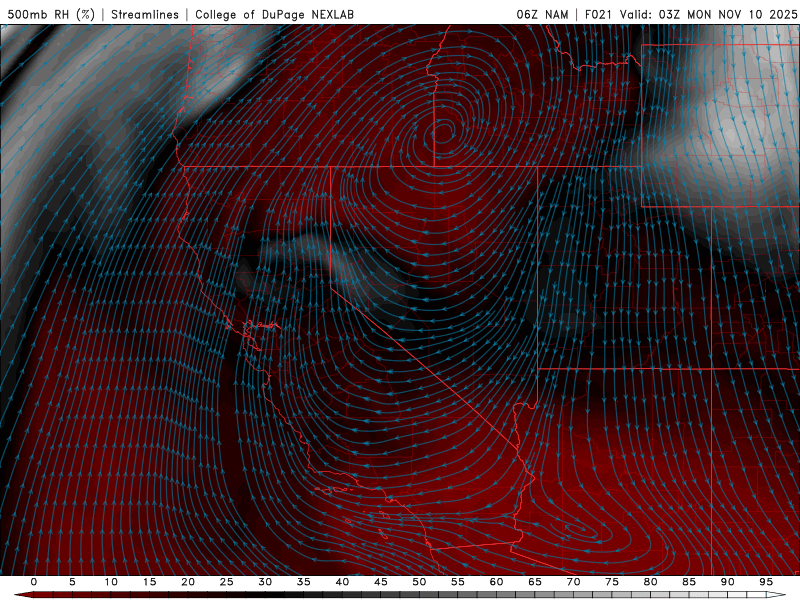800x600 pixels.
Task: Select the "06Z NAM" model run label
Action: (x=542, y=14)
